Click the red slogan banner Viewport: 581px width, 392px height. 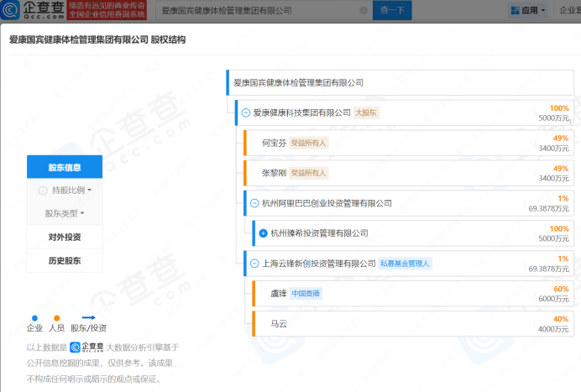click(x=107, y=10)
